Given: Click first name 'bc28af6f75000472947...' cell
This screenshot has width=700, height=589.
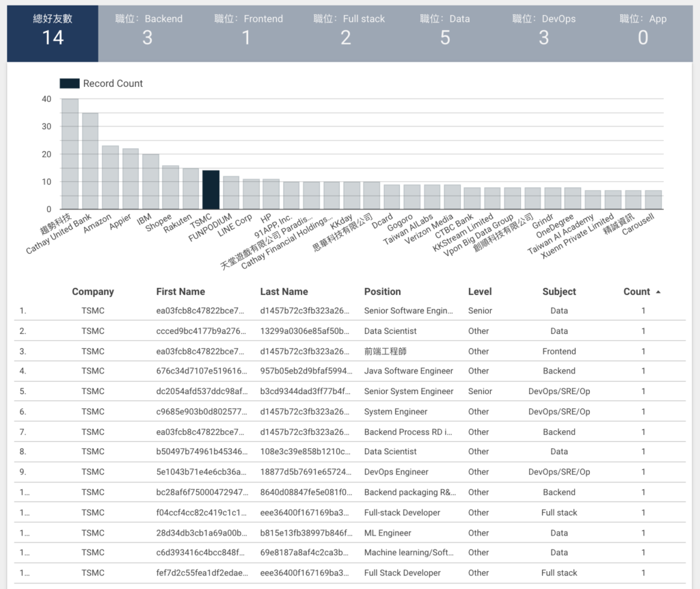Looking at the screenshot, I should pyautogui.click(x=202, y=492).
